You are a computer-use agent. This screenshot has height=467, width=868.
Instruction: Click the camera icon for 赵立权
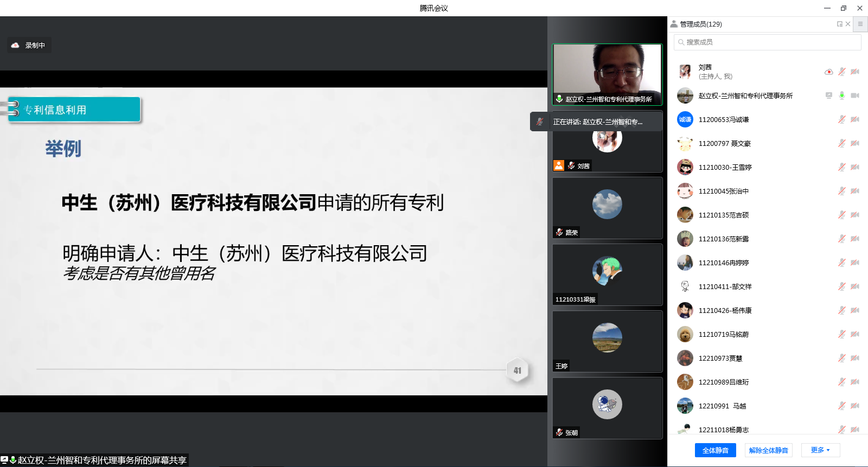pyautogui.click(x=855, y=95)
